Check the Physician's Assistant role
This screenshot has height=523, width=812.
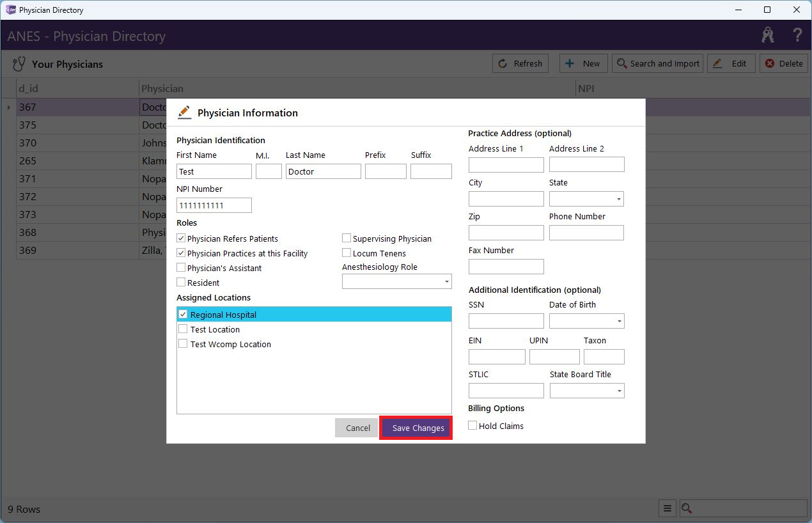tap(181, 268)
